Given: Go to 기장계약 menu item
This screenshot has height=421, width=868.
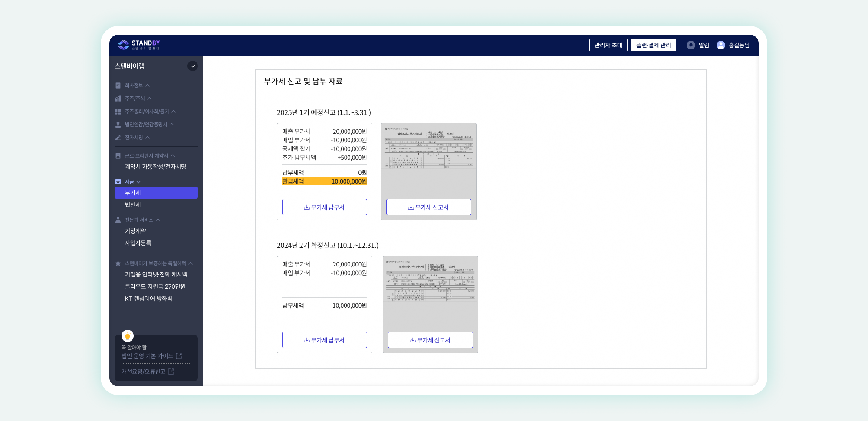Looking at the screenshot, I should 135,231.
